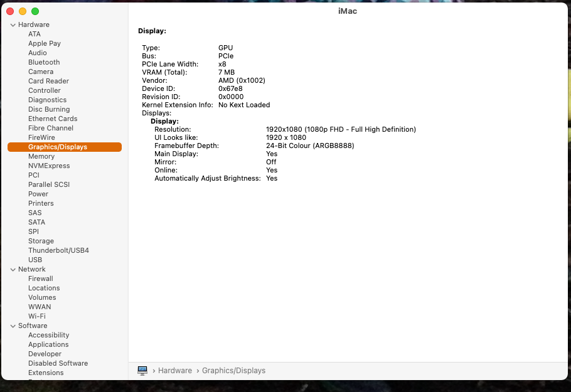The image size is (571, 392).
Task: Click the AMD (0x1002) vendor value
Action: coord(242,80)
